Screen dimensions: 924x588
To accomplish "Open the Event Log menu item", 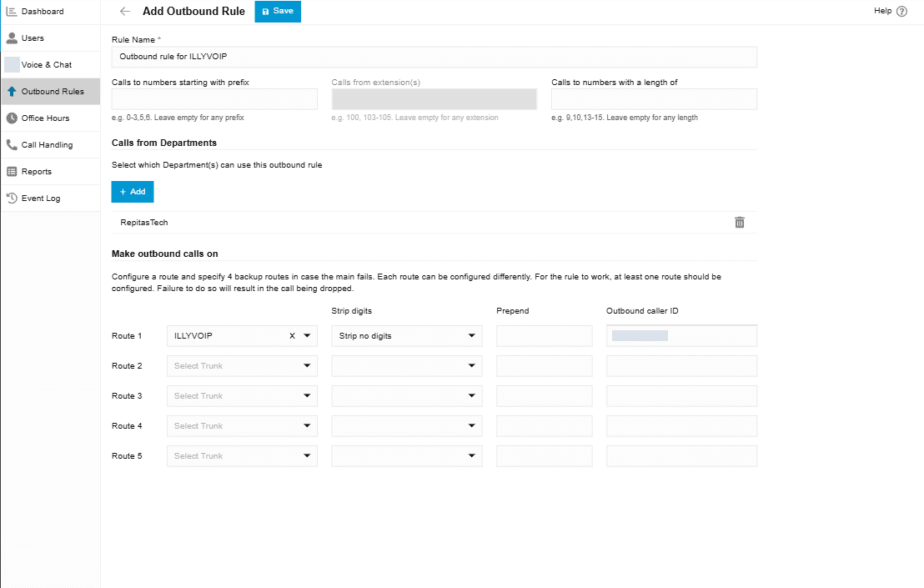I will (x=50, y=198).
